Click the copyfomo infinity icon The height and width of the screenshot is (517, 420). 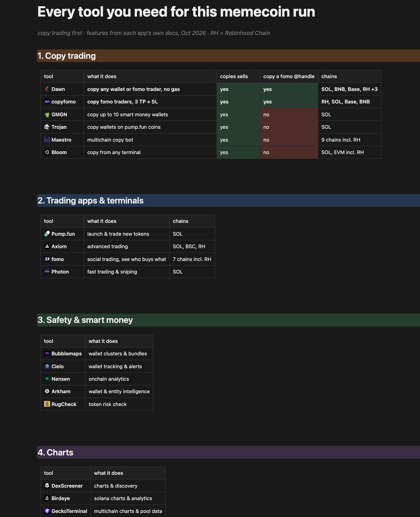point(47,102)
